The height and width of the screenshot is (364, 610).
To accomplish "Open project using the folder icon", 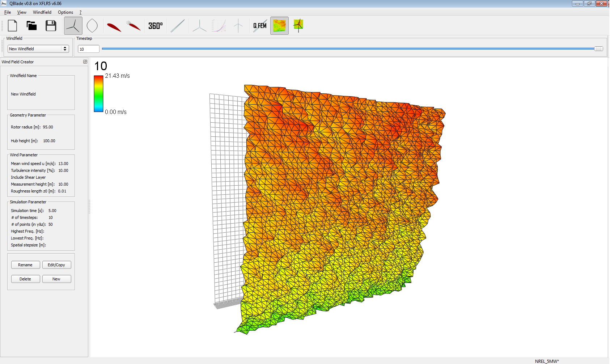I will (32, 26).
